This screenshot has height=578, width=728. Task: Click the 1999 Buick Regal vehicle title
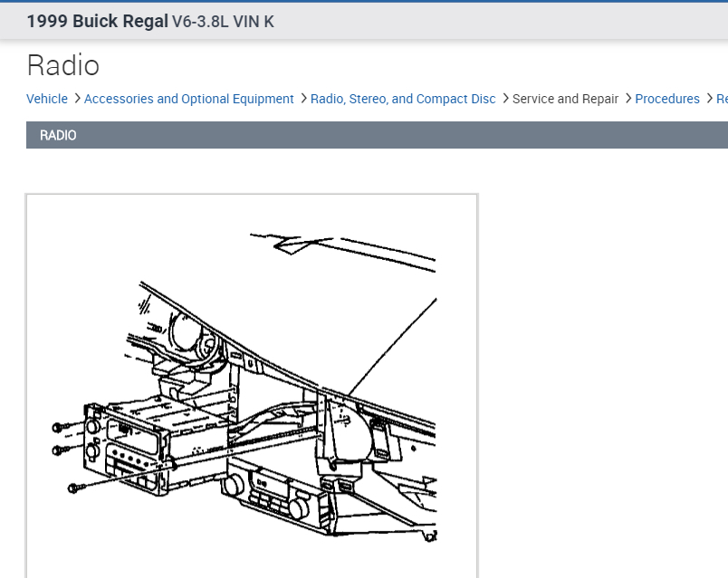point(98,22)
